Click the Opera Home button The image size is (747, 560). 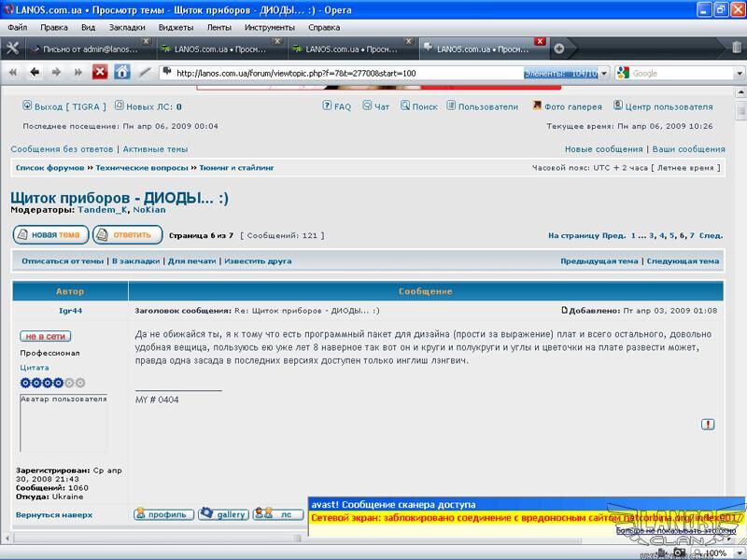(122, 72)
